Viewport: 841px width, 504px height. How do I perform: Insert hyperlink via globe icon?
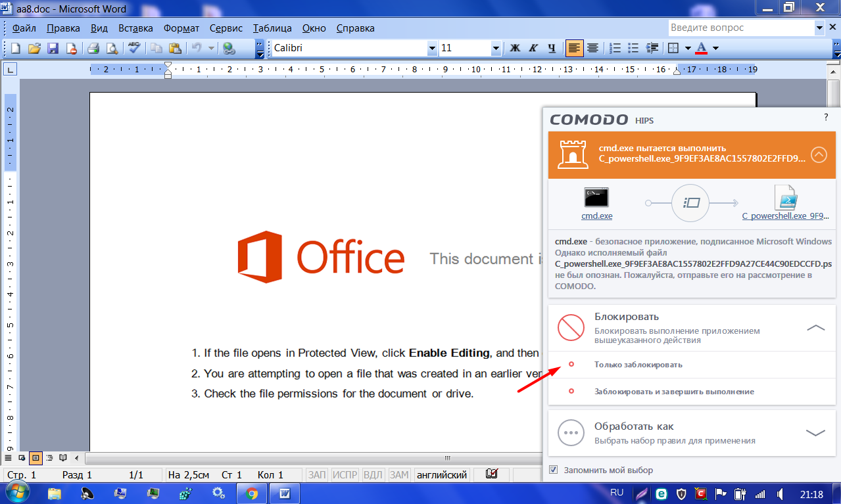[229, 48]
